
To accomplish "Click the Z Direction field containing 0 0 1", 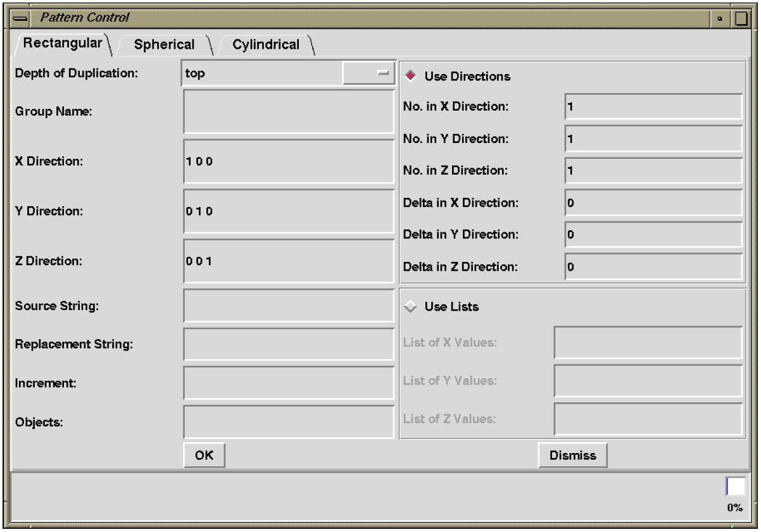I will (288, 261).
